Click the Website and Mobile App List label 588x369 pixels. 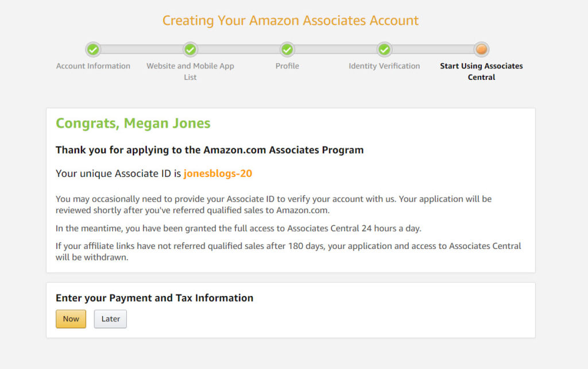click(x=190, y=71)
